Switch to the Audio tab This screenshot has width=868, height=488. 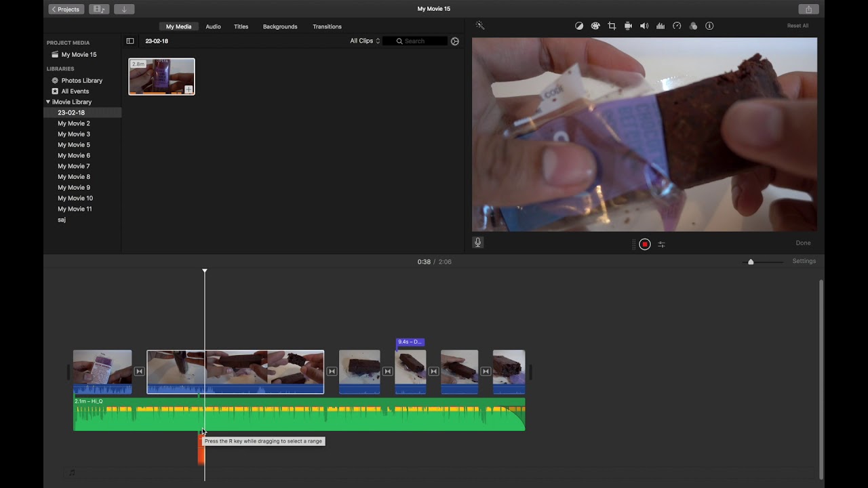tap(213, 26)
